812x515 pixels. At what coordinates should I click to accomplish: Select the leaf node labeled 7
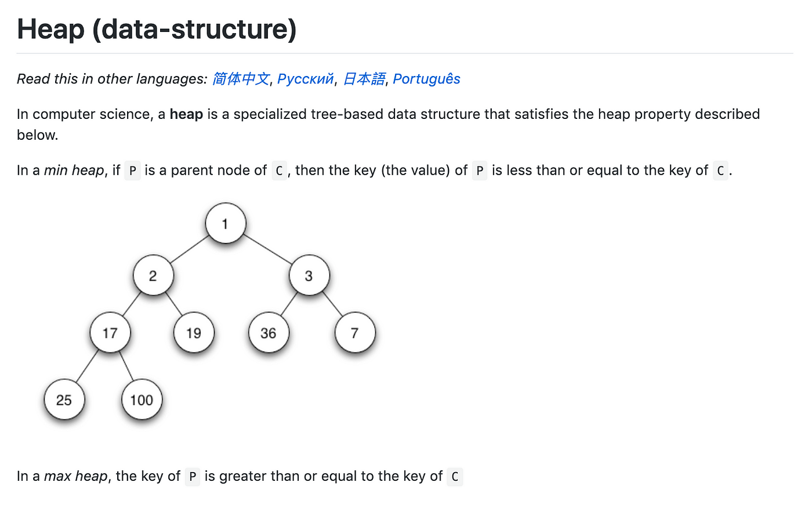tap(355, 333)
